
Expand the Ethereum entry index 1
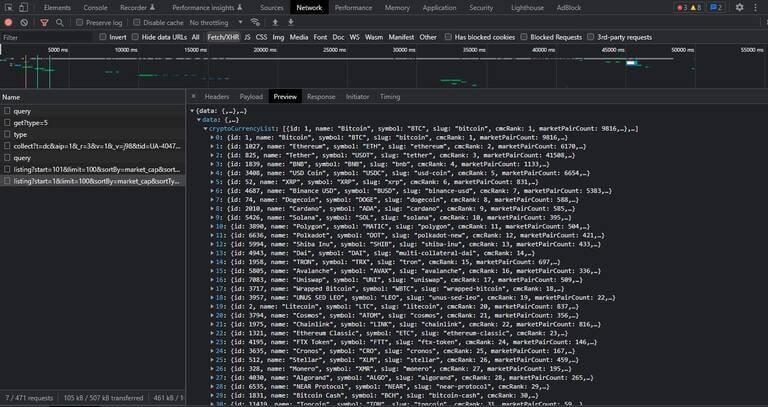click(x=212, y=146)
